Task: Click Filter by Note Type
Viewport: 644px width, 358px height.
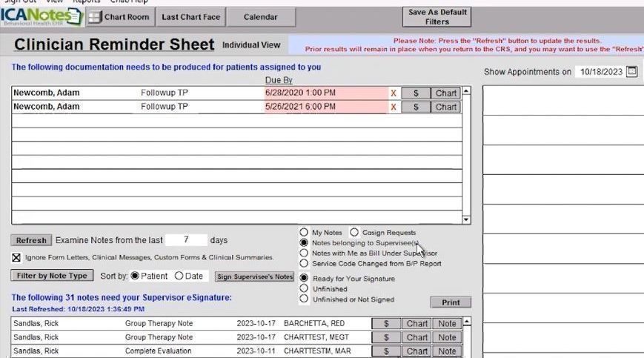Action: point(52,276)
